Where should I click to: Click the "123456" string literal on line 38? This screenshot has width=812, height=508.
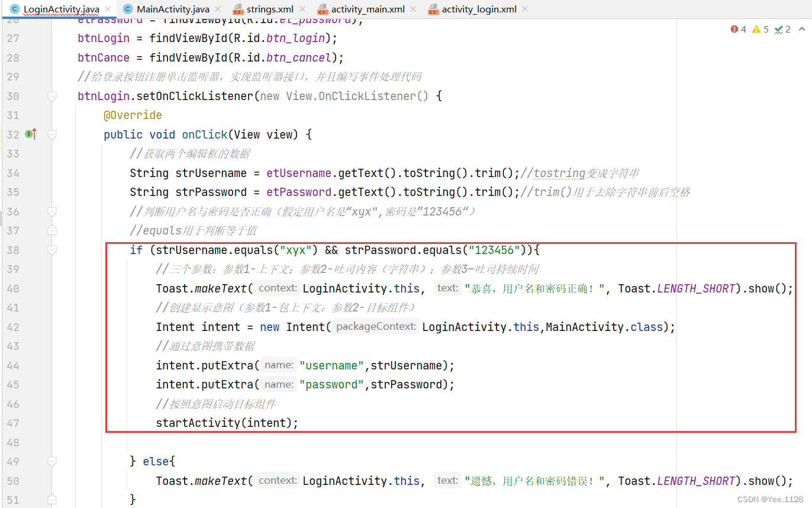(x=494, y=250)
